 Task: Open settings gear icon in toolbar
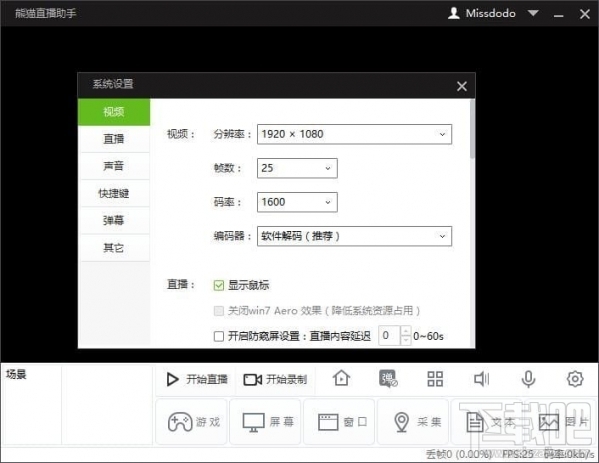(x=575, y=379)
